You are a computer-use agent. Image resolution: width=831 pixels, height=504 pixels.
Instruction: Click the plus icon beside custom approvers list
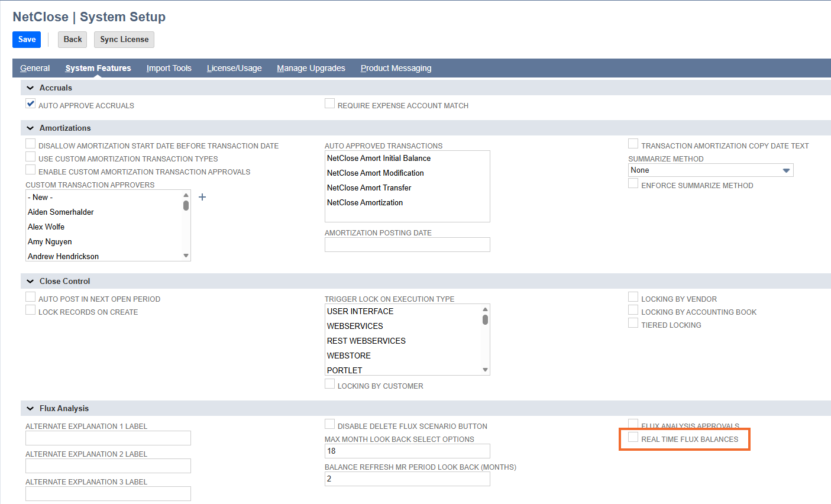pos(202,197)
